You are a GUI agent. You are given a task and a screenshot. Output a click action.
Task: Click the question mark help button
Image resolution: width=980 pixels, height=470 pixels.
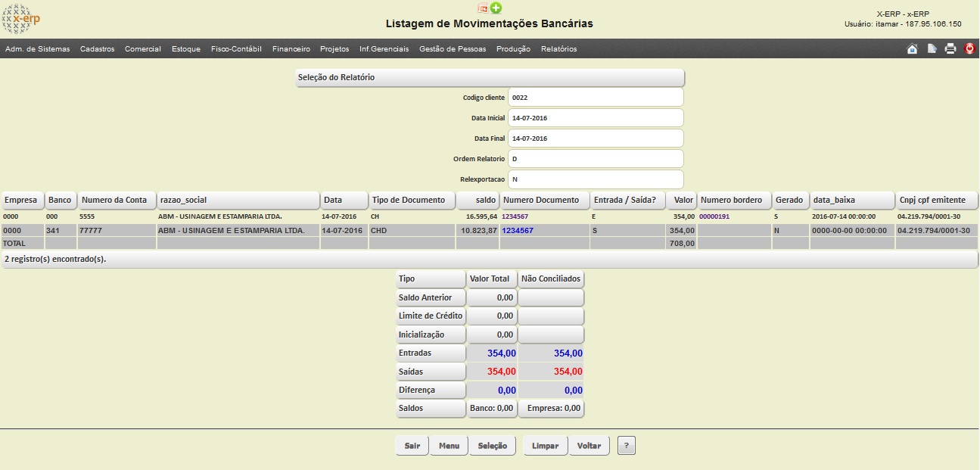pos(627,446)
